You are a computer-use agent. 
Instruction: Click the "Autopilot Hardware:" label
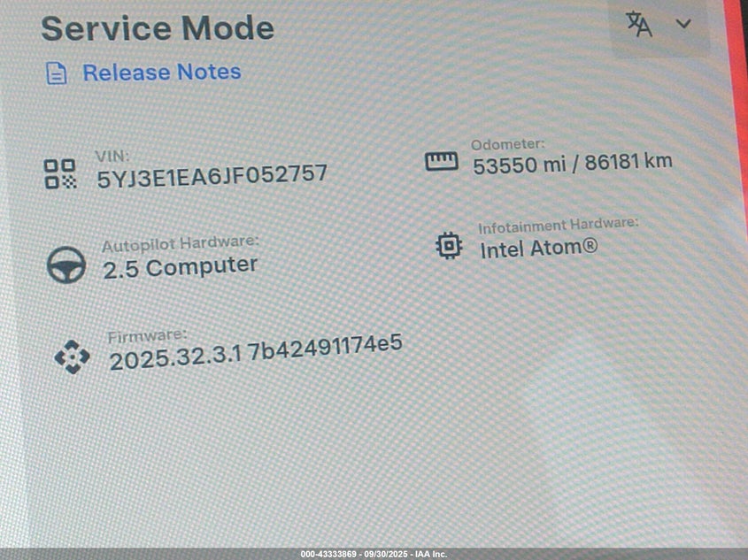pos(180,242)
